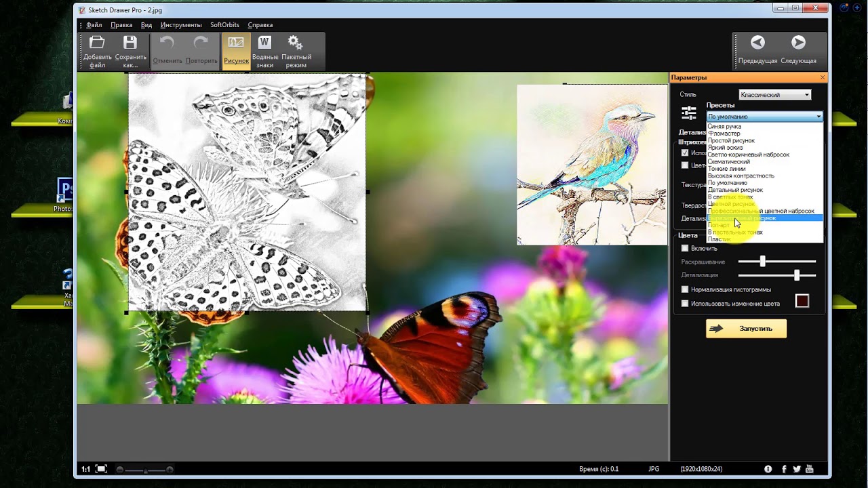The image size is (868, 488).
Task: Check Использовать изменение цвета option
Action: click(685, 304)
